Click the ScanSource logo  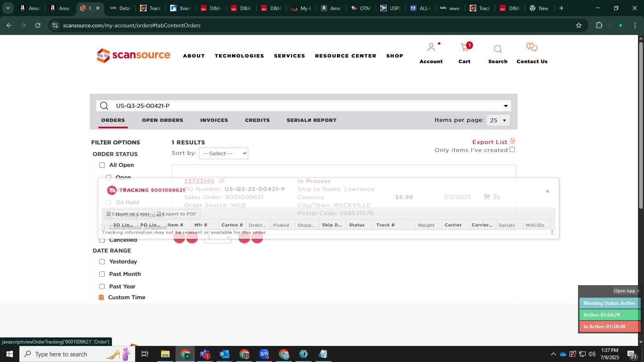[134, 56]
